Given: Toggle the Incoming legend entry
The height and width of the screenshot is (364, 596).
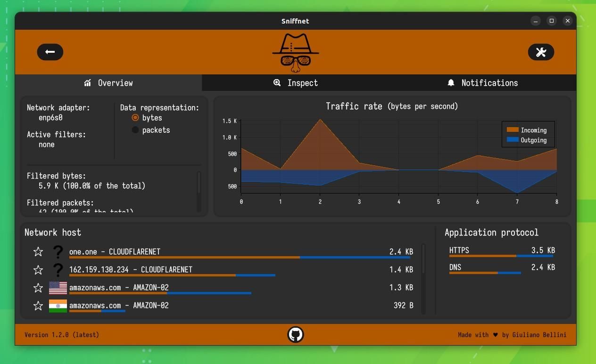Looking at the screenshot, I should 528,130.
